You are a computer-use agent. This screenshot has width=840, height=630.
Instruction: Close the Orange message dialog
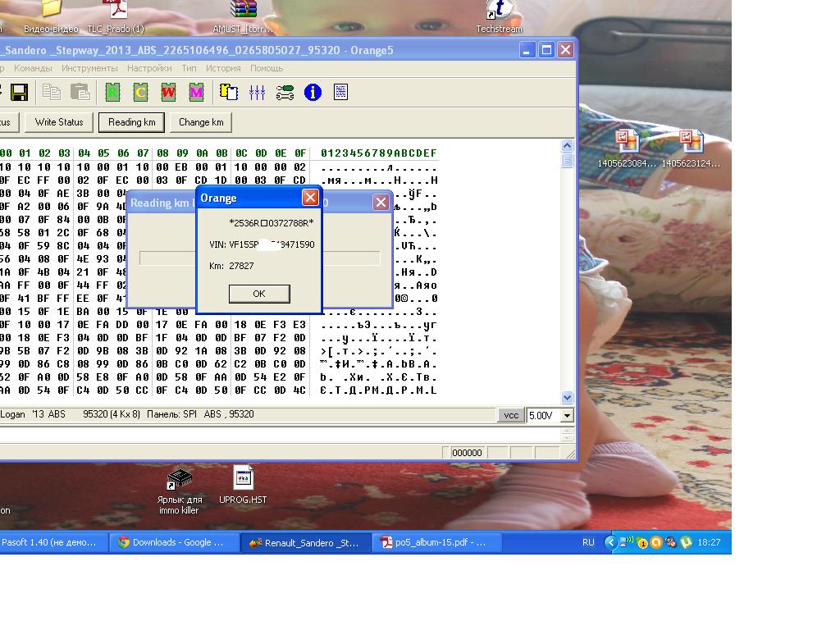(x=310, y=198)
